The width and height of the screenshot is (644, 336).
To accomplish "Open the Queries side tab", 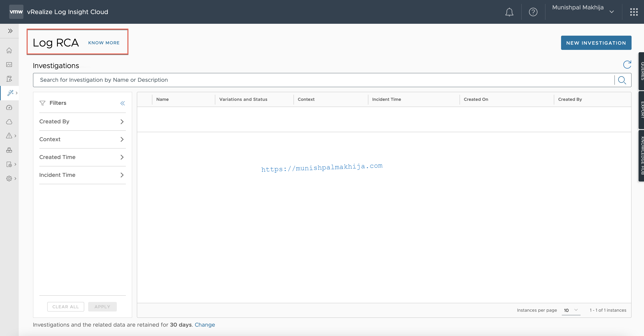I will point(641,71).
